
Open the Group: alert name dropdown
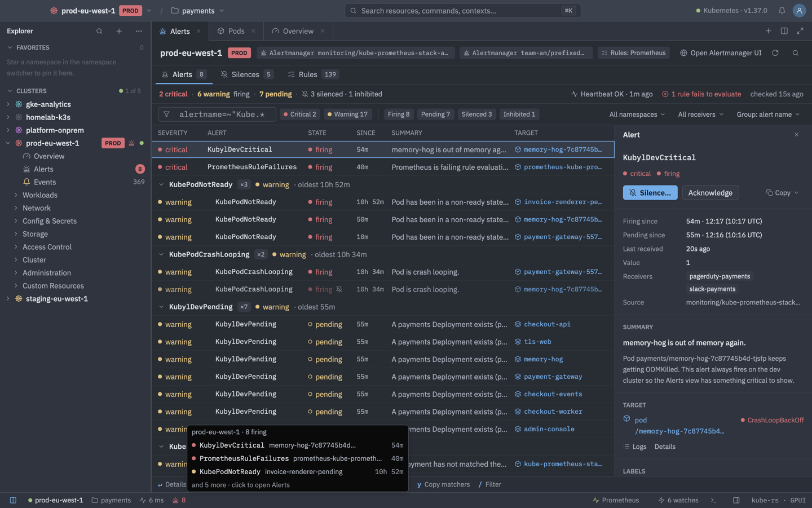pos(768,114)
